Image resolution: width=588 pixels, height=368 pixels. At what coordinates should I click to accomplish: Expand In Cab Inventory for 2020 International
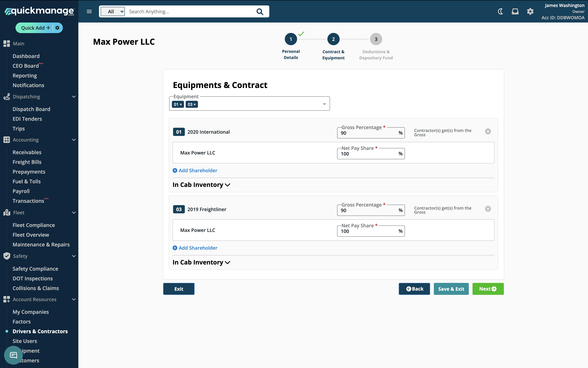click(x=201, y=185)
